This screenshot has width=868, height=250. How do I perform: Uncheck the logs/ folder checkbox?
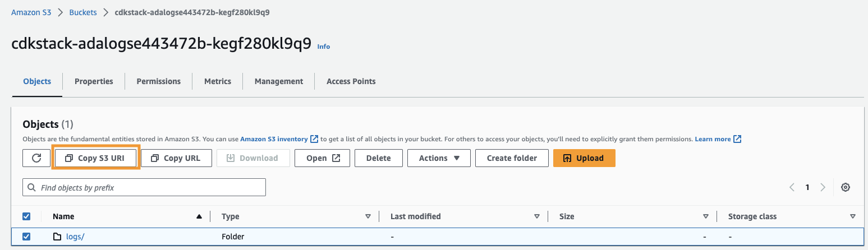pos(26,237)
